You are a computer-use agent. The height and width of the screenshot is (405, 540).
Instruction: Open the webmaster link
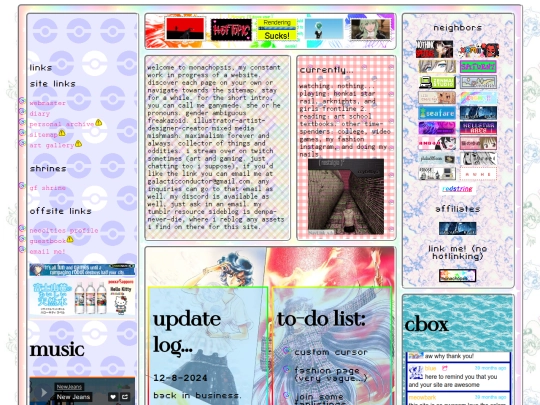(x=47, y=103)
